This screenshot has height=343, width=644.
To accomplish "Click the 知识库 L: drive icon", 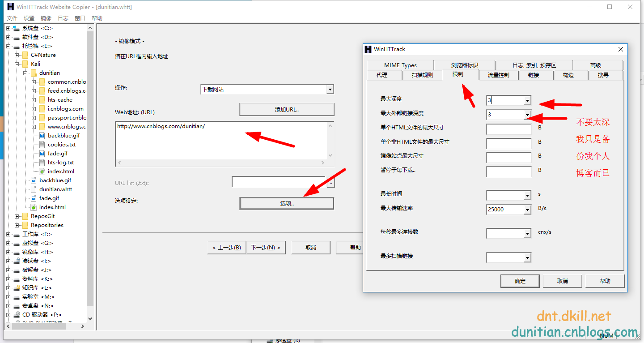I will [17, 288].
